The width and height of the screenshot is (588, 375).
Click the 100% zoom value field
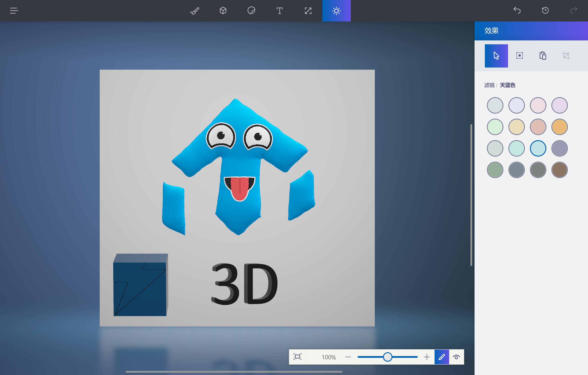click(x=329, y=357)
